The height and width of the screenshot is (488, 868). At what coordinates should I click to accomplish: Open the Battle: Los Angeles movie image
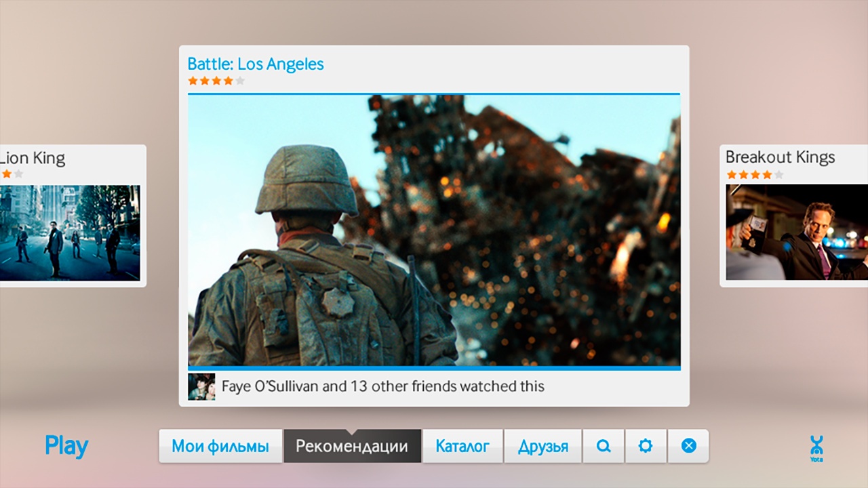click(x=434, y=230)
